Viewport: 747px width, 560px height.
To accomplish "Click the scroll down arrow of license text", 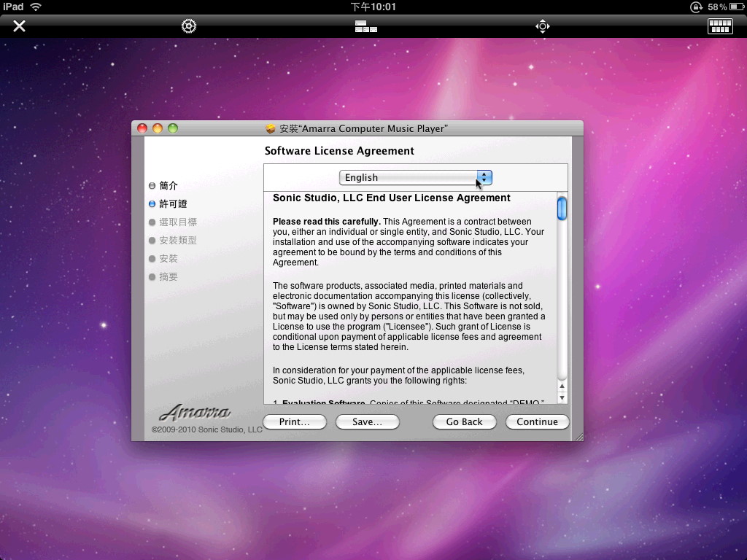I will pos(562,397).
